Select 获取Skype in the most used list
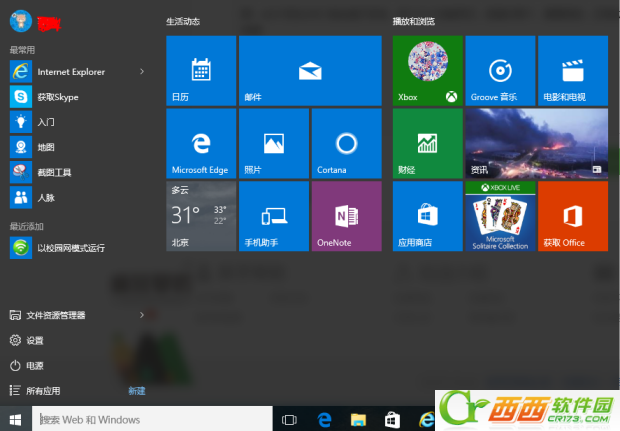 pos(57,97)
